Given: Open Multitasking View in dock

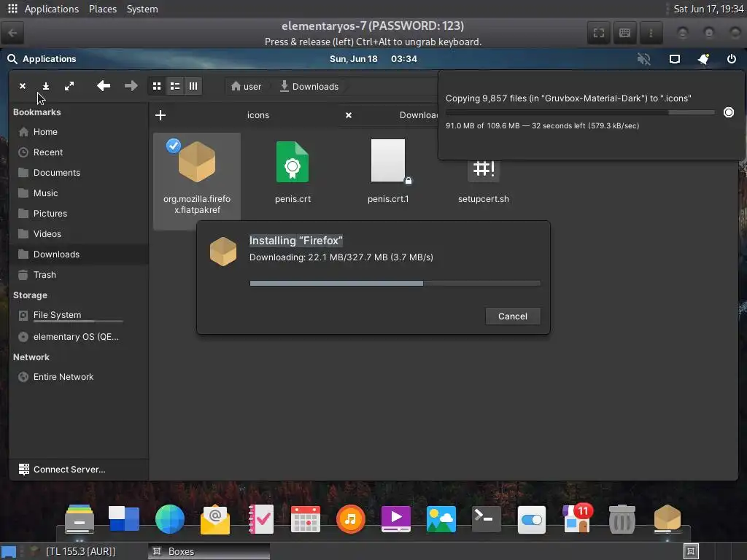Looking at the screenshot, I should [x=124, y=518].
